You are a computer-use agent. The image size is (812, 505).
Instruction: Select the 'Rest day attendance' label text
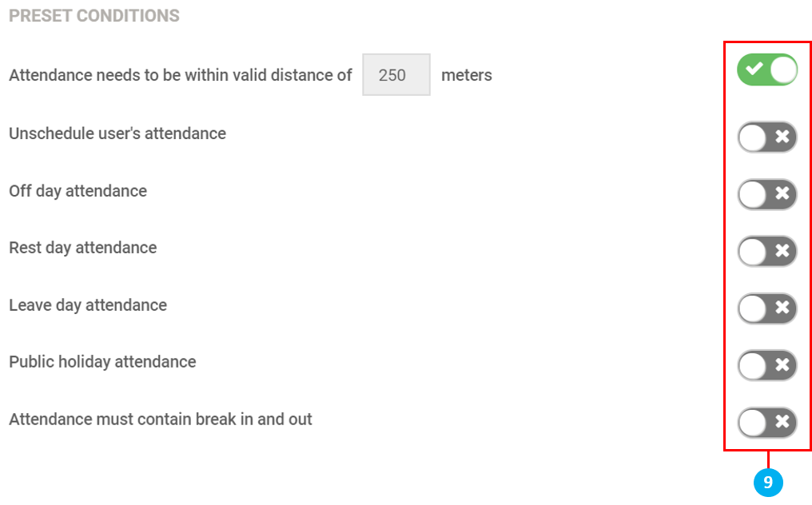(x=82, y=248)
